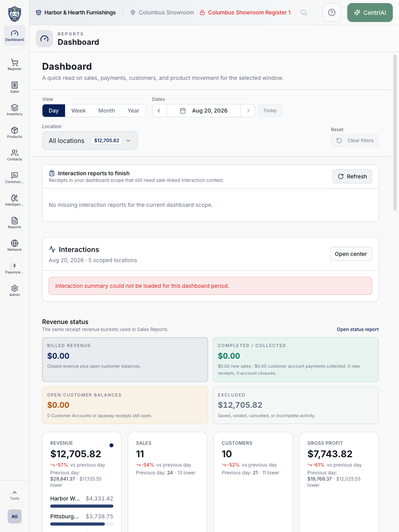Open the Aug 20, 2026 date picker
399x532 pixels.
coord(204,111)
